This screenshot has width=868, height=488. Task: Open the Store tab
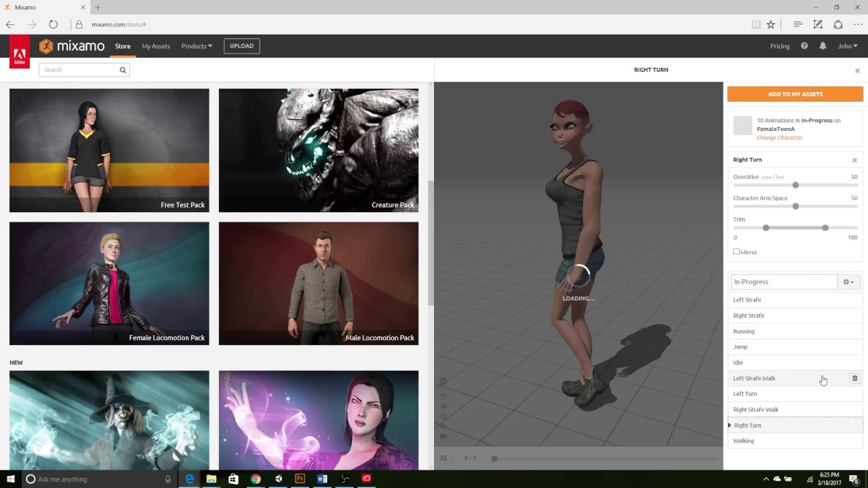(123, 46)
